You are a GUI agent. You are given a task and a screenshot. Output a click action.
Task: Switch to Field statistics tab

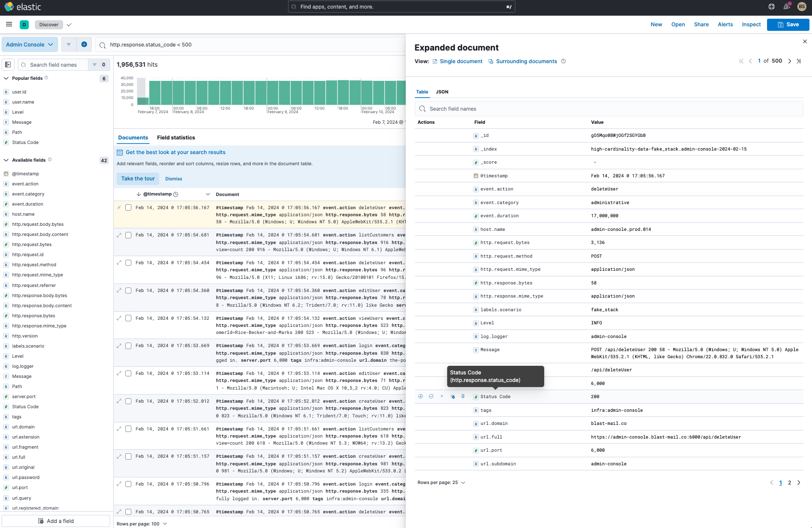(176, 137)
